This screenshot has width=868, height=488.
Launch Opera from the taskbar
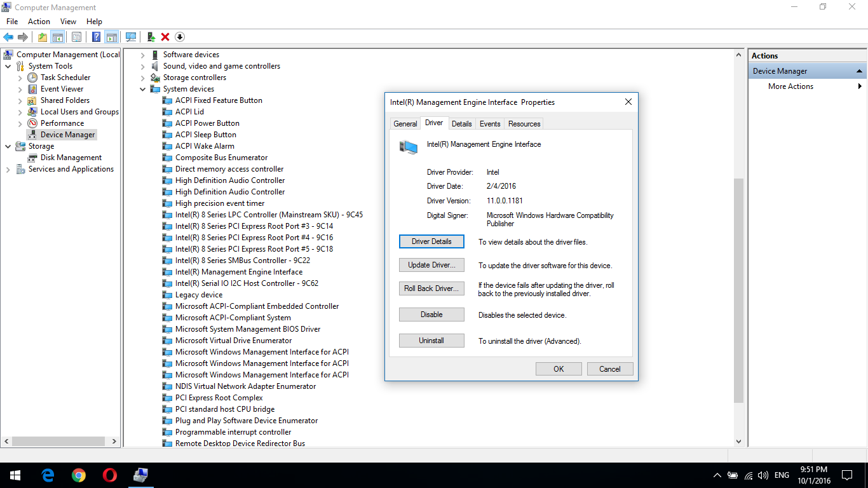(x=110, y=475)
